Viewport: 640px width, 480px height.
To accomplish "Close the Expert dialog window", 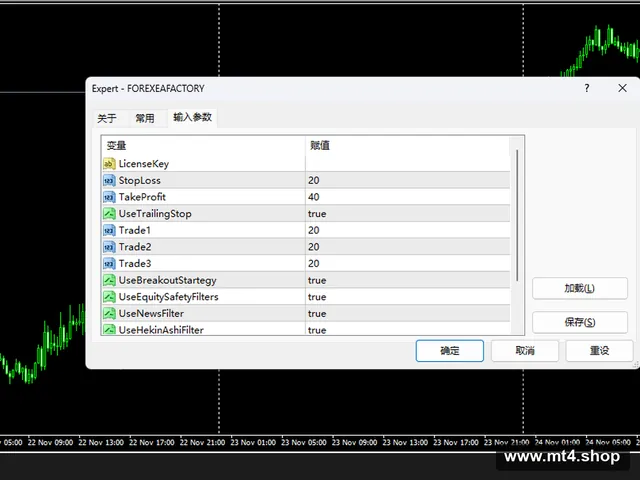I will coord(622,88).
